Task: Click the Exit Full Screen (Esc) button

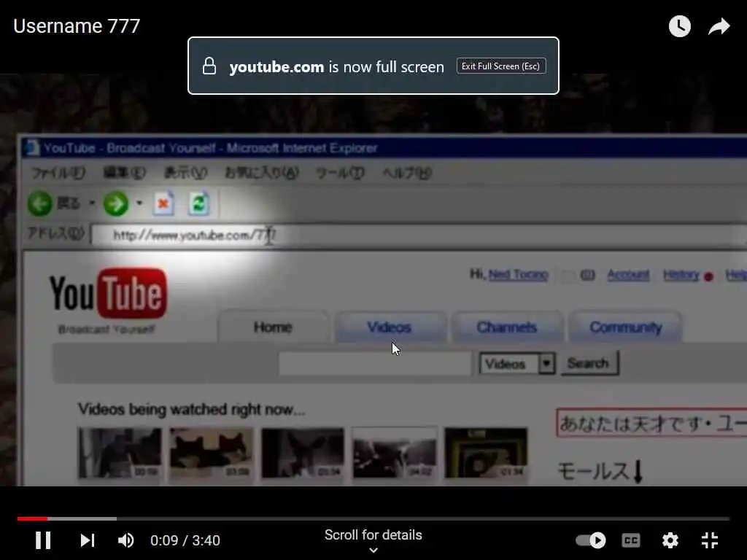Action: [500, 66]
